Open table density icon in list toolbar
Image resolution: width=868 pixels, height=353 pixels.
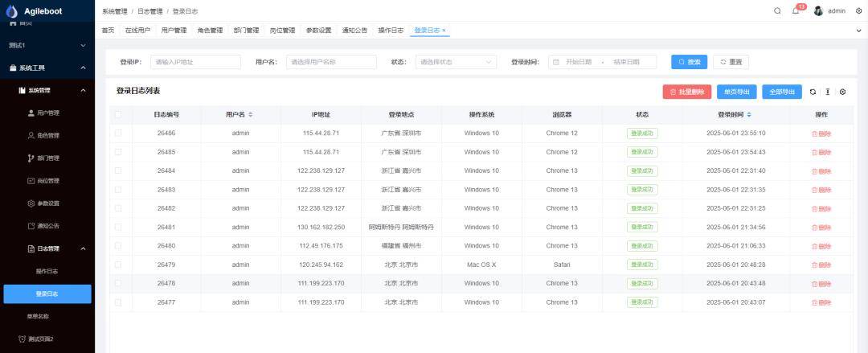828,92
